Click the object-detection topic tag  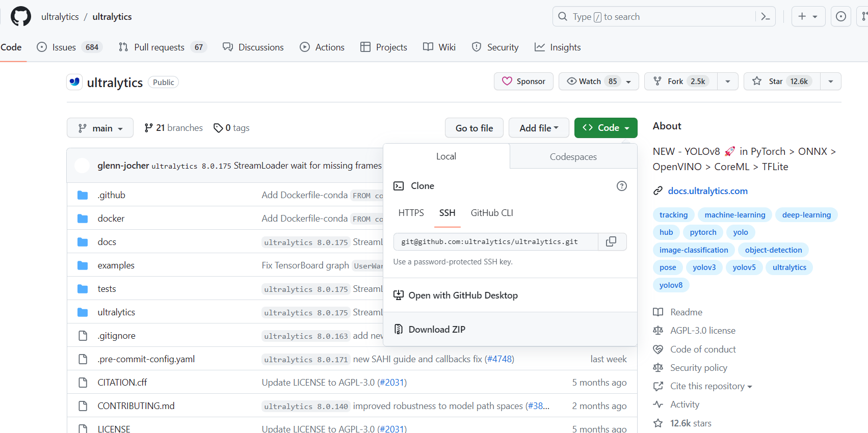pos(773,250)
